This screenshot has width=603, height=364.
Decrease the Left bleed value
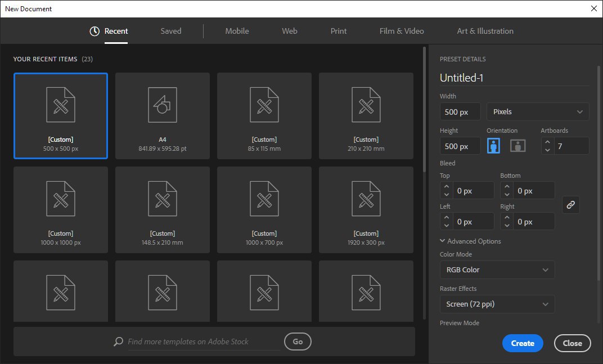click(x=446, y=226)
